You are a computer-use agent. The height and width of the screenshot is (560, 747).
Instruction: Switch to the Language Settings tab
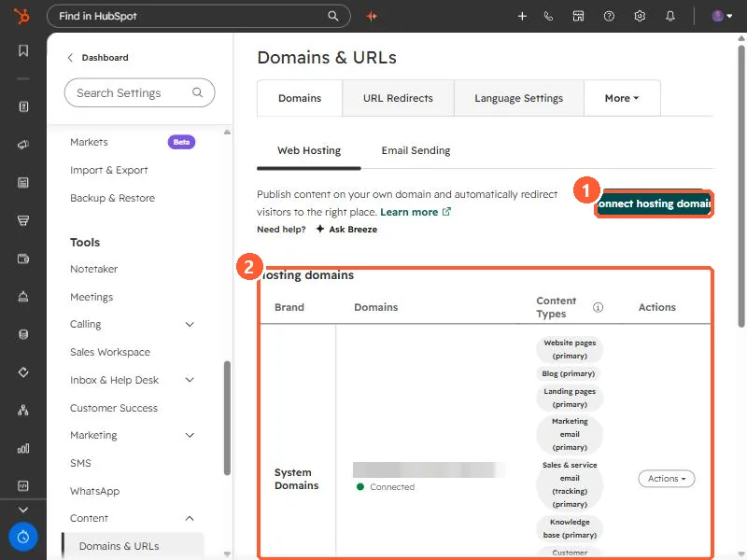pyautogui.click(x=519, y=98)
